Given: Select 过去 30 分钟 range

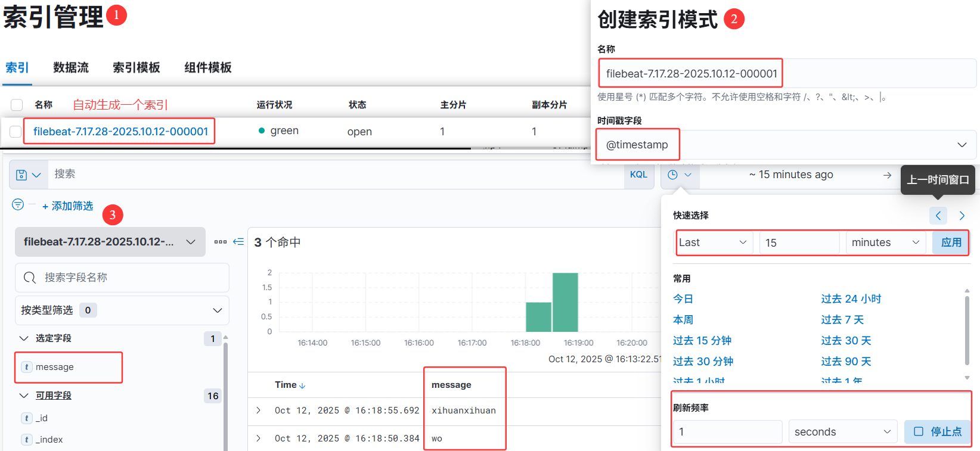Looking at the screenshot, I should coord(703,362).
